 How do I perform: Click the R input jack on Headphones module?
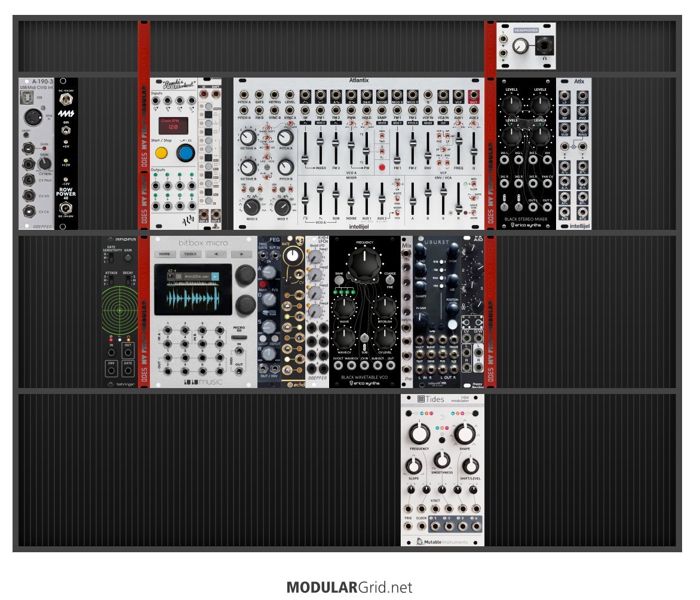(x=503, y=54)
